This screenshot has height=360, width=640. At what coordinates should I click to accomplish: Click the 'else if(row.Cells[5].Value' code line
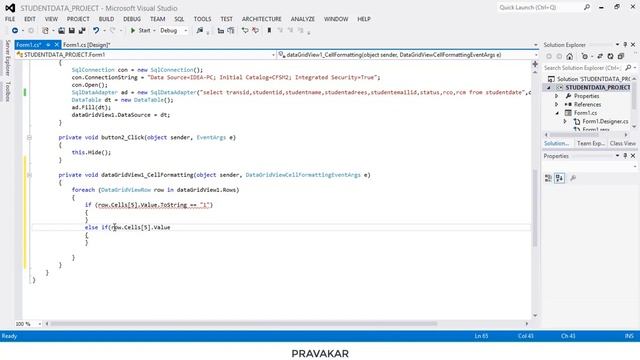click(x=127, y=227)
